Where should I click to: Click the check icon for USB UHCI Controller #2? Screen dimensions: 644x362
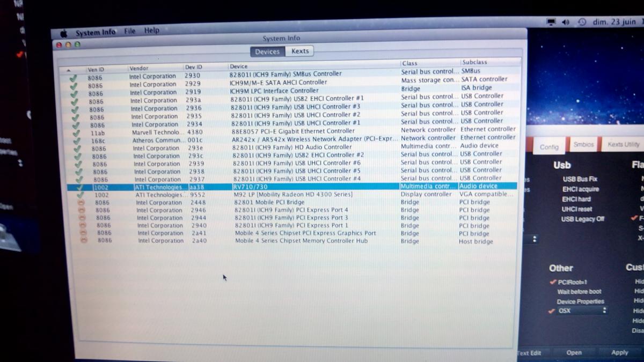coord(76,117)
